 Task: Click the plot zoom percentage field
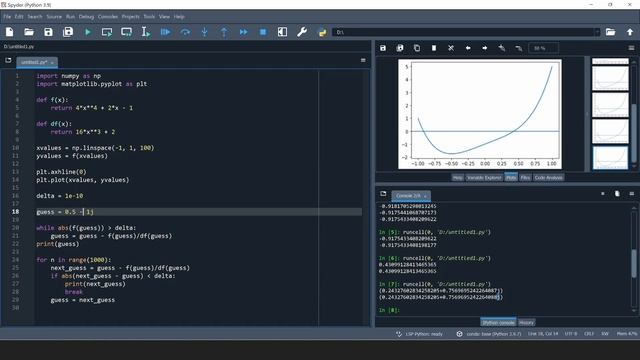543,48
